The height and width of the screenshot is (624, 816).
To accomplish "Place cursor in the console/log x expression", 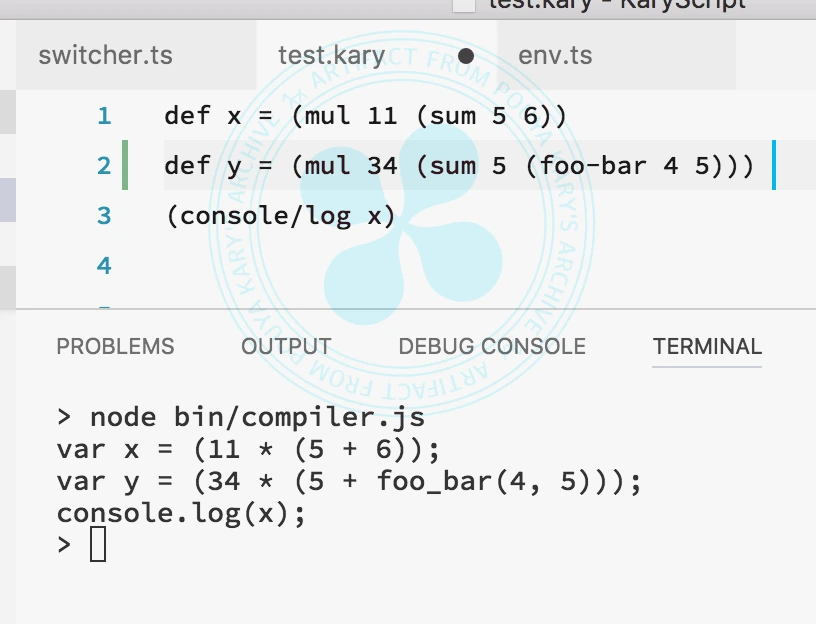I will point(280,216).
